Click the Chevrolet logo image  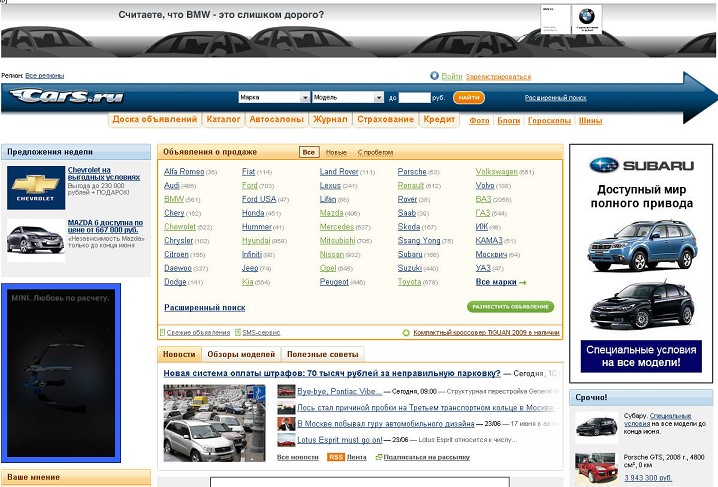(36, 188)
